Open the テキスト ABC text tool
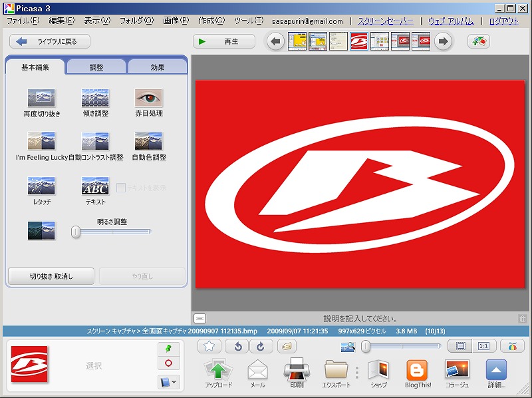The height and width of the screenshot is (398, 532). pyautogui.click(x=95, y=186)
